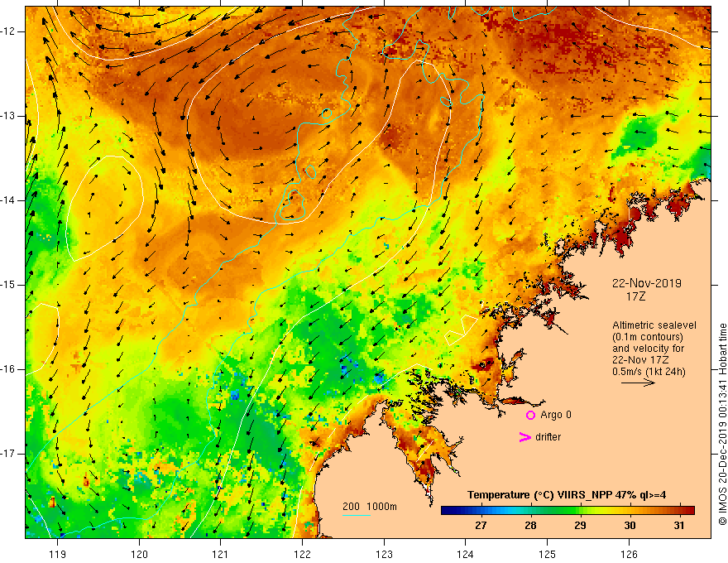This screenshot has height=563, width=728.
Task: Click the colorbar tick label 30
Action: [630, 526]
